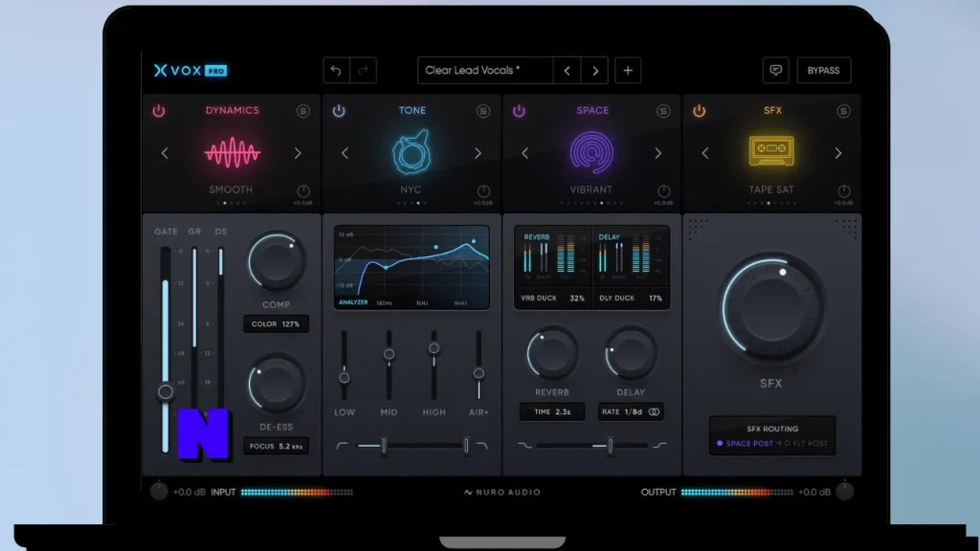
Task: Click the input gain knob
Action: (x=159, y=492)
